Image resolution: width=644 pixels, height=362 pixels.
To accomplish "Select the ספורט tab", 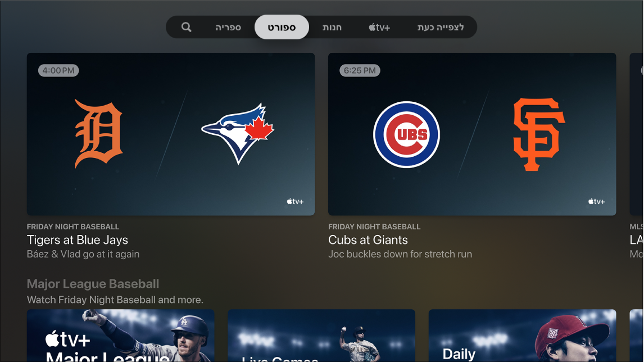I will pyautogui.click(x=282, y=27).
